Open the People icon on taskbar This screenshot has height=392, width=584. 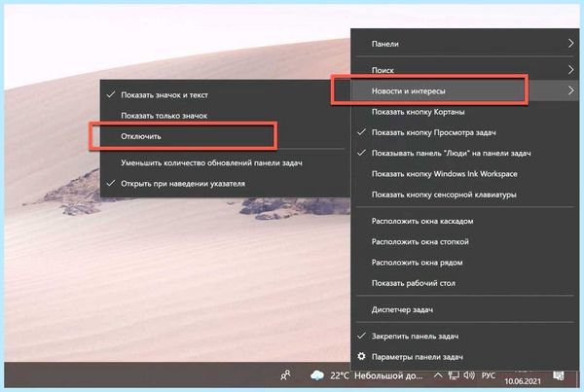click(x=285, y=375)
